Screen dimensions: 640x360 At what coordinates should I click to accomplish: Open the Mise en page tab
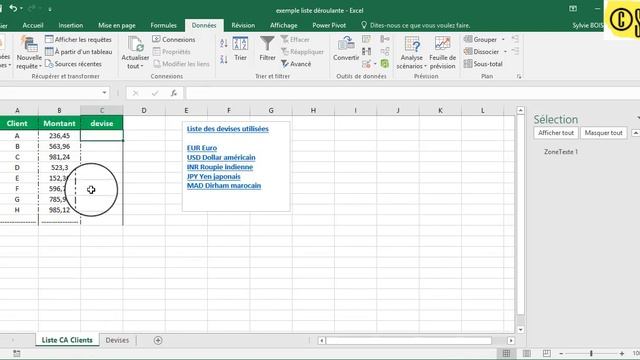117,25
